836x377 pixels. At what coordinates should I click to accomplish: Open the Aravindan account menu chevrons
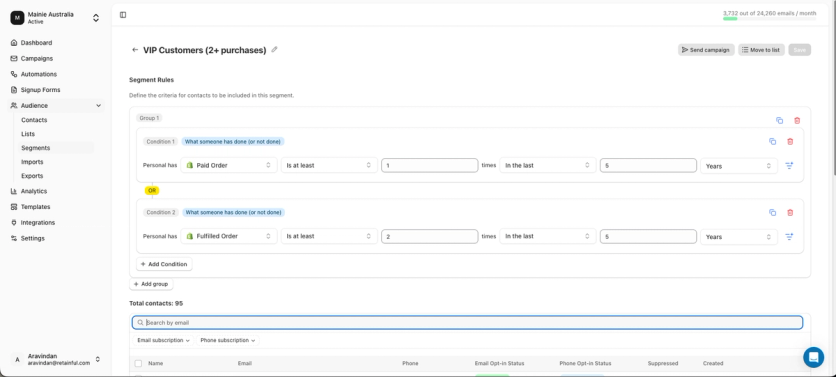pos(98,359)
